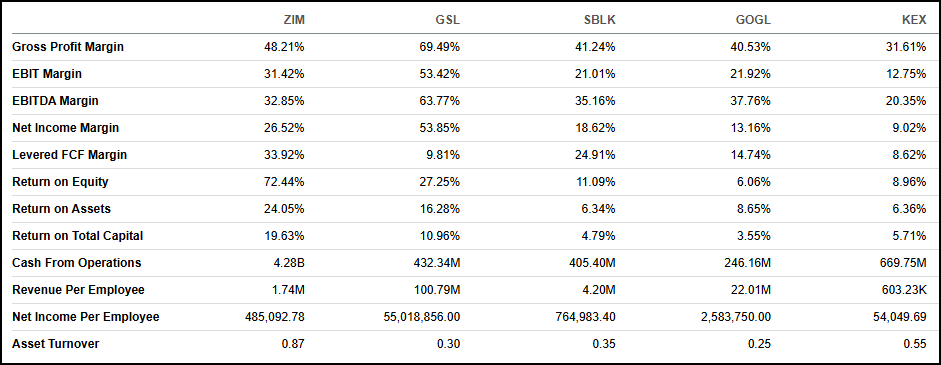Open the SBLK column header

click(601, 20)
